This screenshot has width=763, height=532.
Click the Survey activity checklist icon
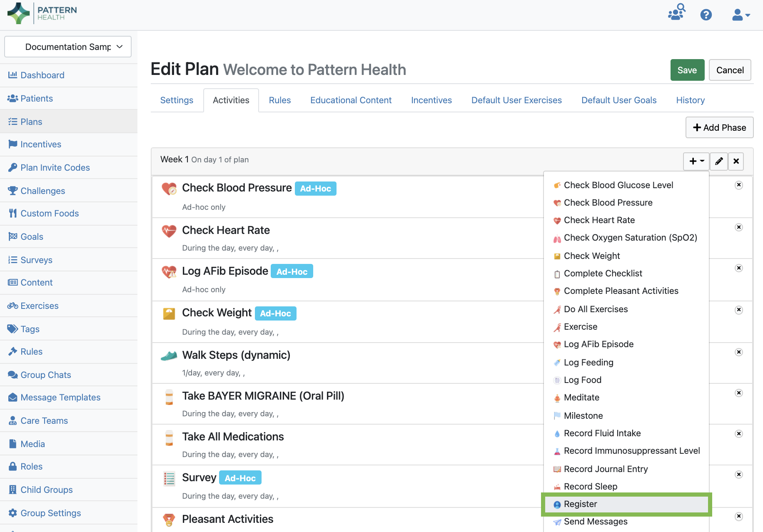click(169, 479)
